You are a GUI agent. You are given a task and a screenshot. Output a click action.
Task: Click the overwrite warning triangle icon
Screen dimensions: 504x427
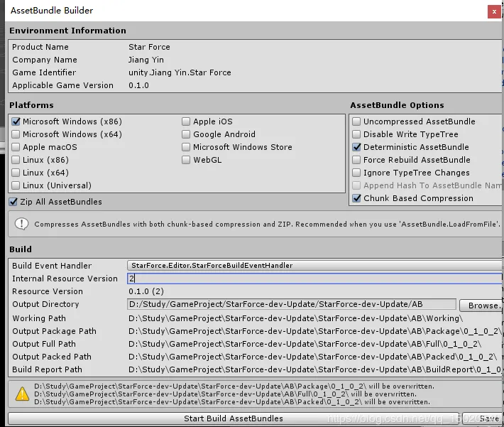click(x=22, y=394)
